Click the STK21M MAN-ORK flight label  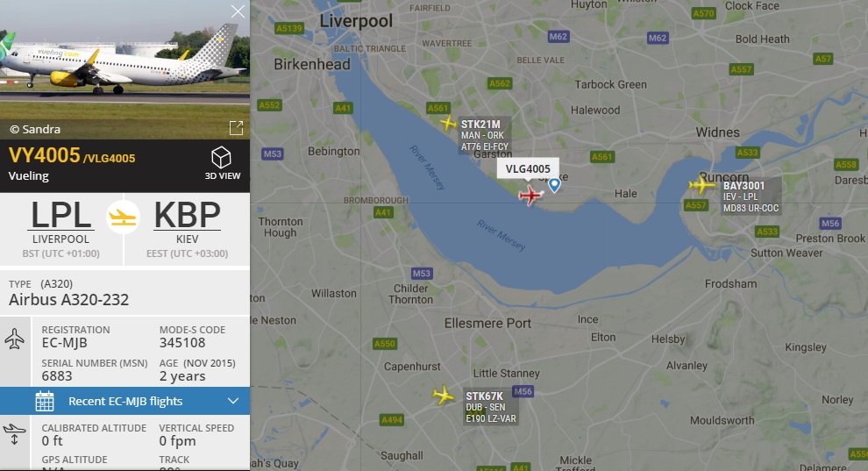(484, 135)
